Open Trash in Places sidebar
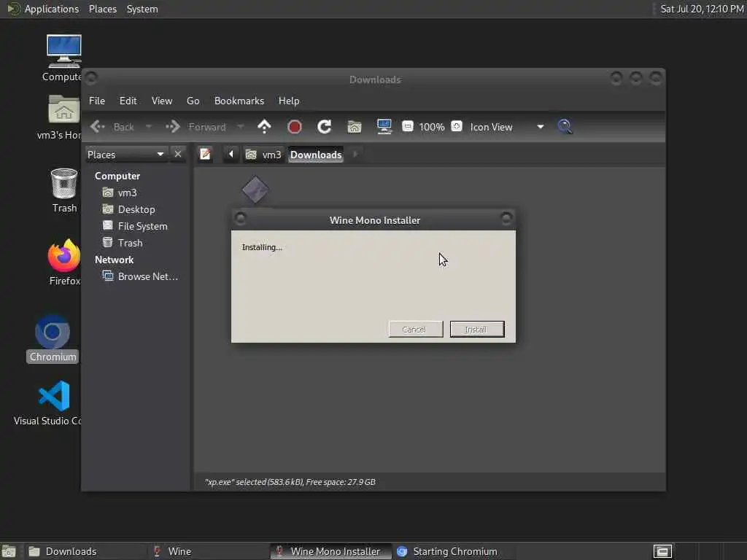Screen dimensions: 747x560 (x=123, y=243)
